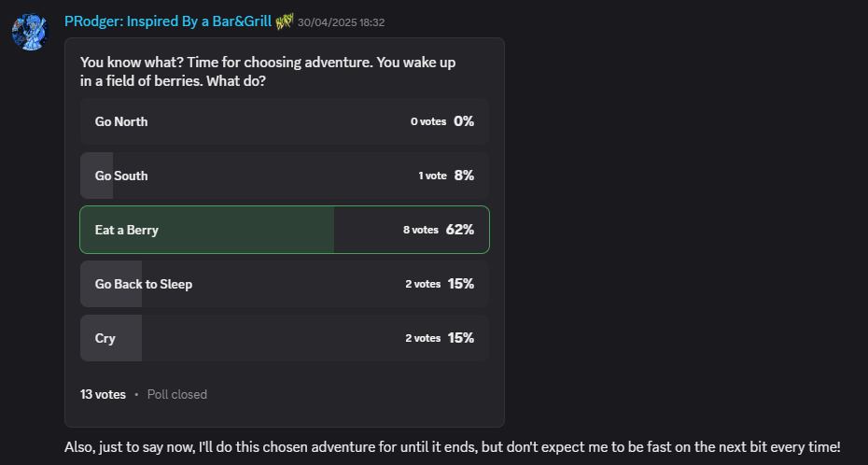This screenshot has width=868, height=465.
Task: Select the Go South poll option
Action: tap(285, 176)
